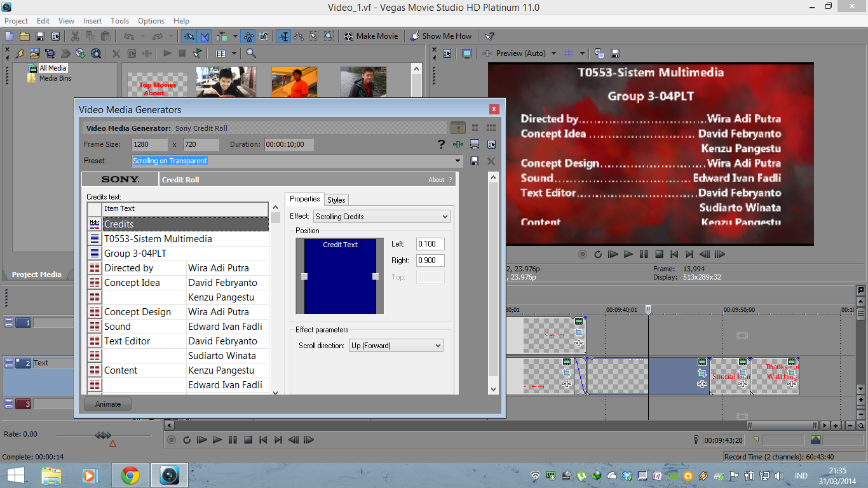Open the Scroll direction dropdown
Image resolution: width=868 pixels, height=488 pixels.
click(x=438, y=346)
